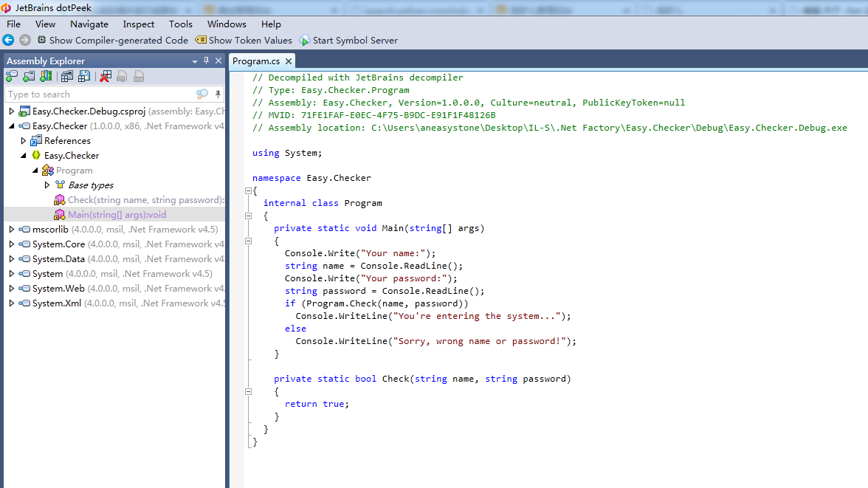Image resolution: width=868 pixels, height=488 pixels.
Task: Click the Base types icon
Action: click(x=60, y=185)
